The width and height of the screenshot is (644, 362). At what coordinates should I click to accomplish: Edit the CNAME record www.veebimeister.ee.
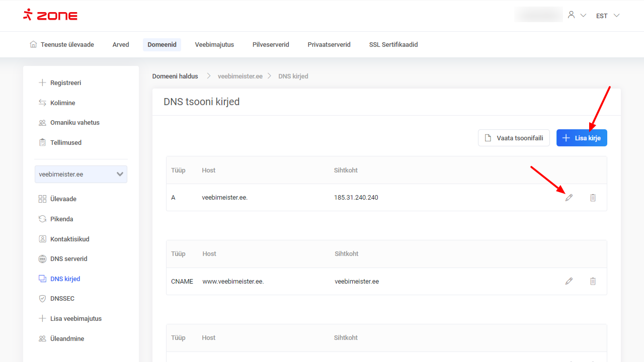click(569, 281)
